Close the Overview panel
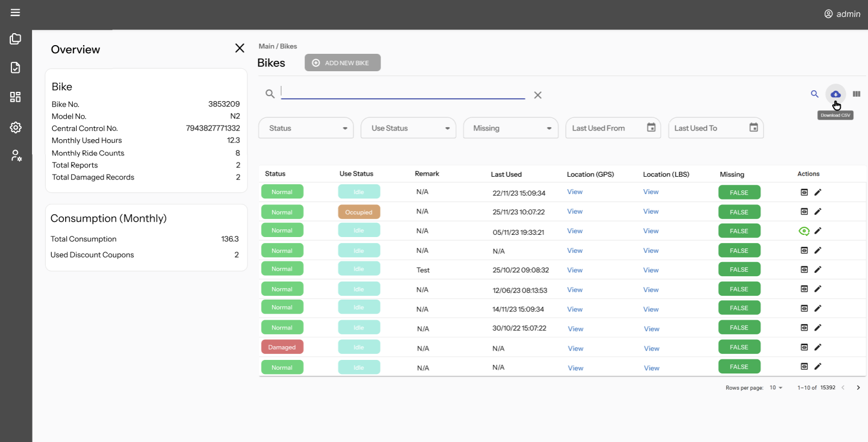This screenshot has height=442, width=868. click(x=240, y=48)
